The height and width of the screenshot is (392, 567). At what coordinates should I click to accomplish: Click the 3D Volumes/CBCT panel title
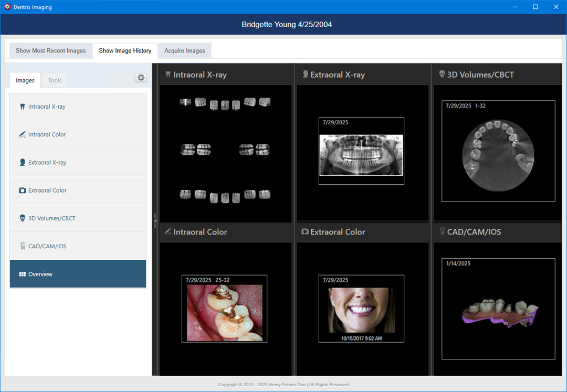pyautogui.click(x=480, y=75)
